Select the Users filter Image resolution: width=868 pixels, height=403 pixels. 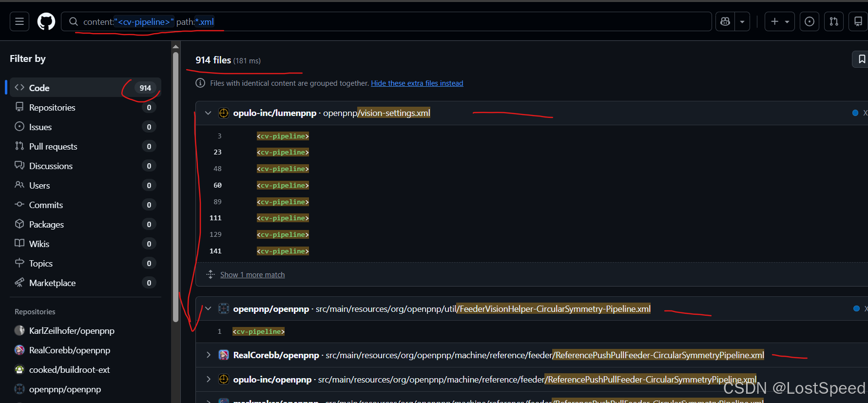point(85,185)
